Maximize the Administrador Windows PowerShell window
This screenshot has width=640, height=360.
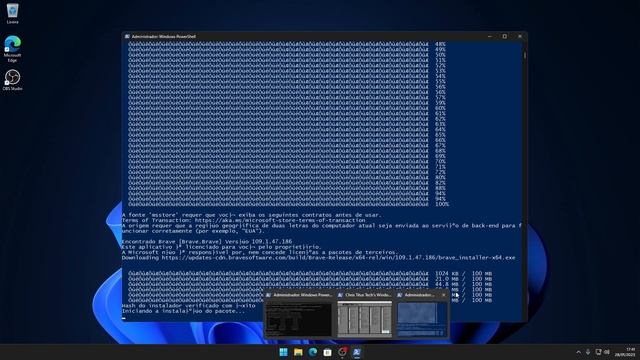[505, 36]
